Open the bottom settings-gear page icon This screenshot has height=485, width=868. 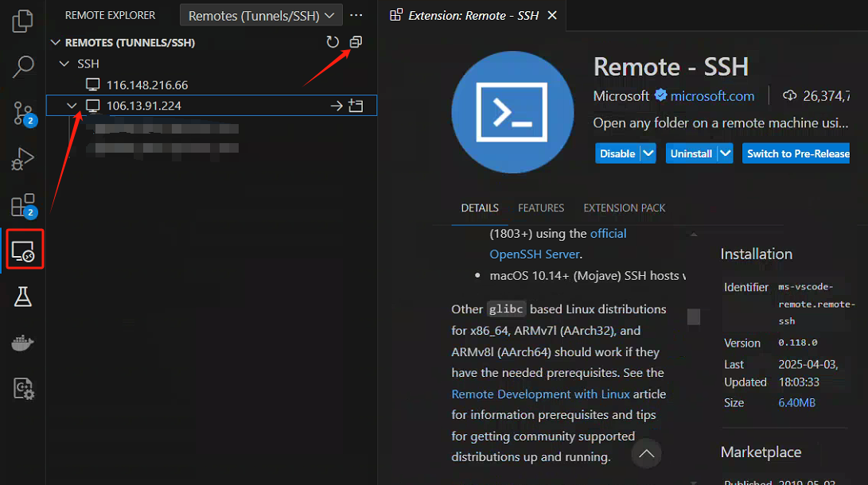tap(24, 389)
